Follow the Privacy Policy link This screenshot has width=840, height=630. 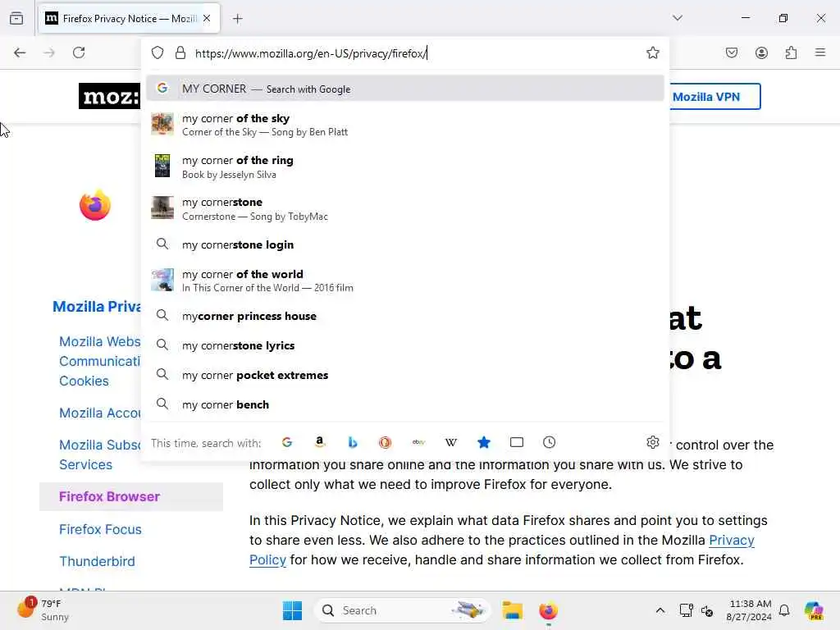point(731,540)
